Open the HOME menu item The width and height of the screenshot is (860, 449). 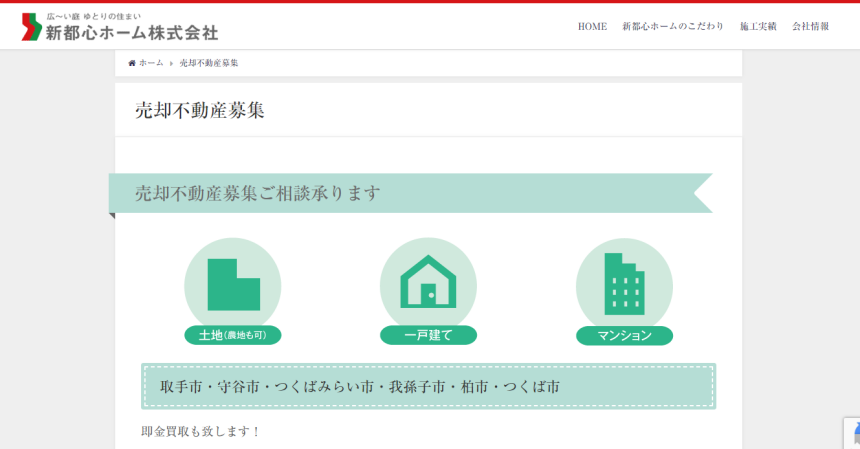(x=592, y=26)
